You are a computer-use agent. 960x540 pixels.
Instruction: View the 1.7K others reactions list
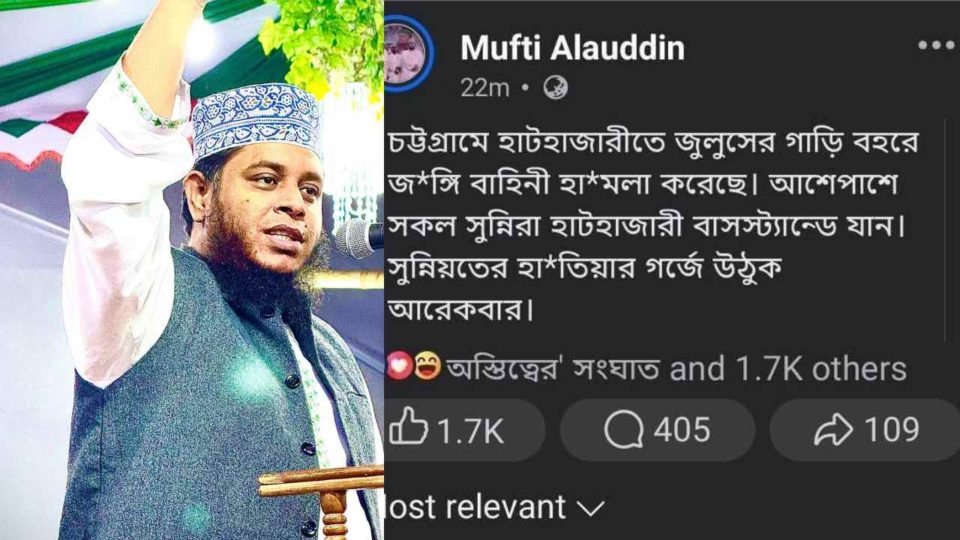789,369
